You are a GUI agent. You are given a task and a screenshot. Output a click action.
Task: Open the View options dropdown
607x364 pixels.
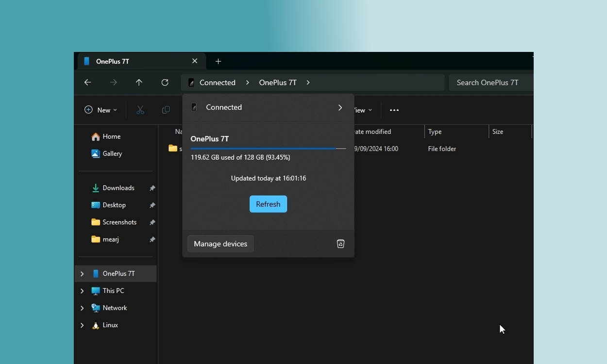coord(361,110)
